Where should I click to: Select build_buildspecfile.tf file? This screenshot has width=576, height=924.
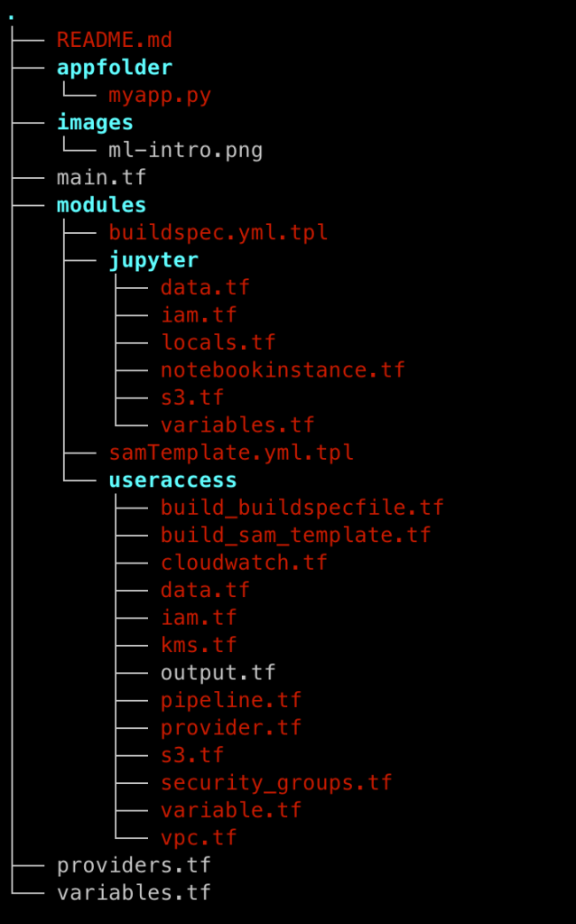(x=302, y=508)
